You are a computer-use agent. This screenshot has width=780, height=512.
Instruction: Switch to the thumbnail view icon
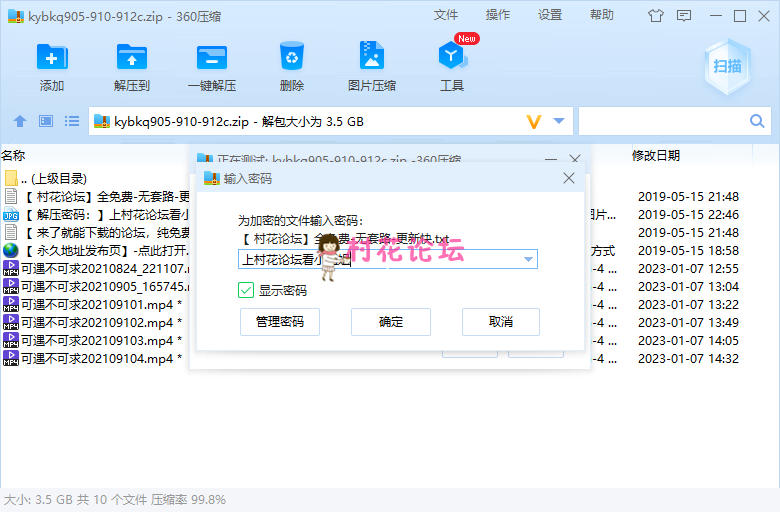[46, 121]
